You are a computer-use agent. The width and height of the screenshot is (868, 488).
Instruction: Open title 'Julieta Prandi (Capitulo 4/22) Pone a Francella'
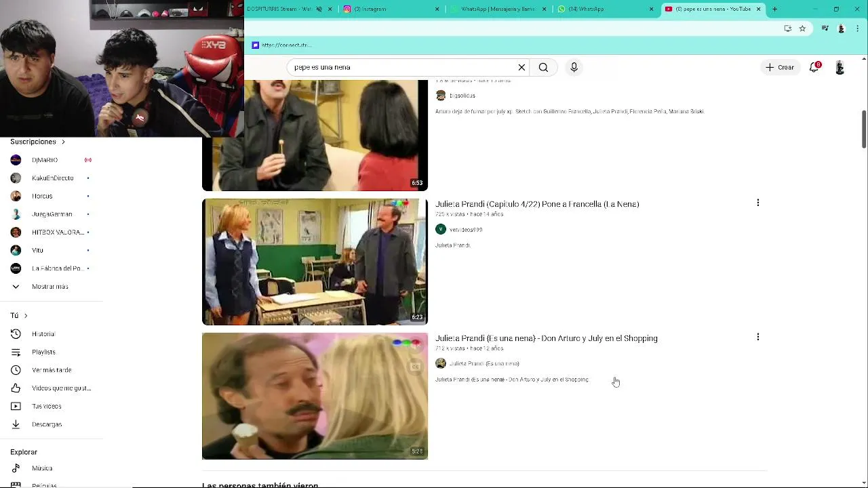pos(537,204)
